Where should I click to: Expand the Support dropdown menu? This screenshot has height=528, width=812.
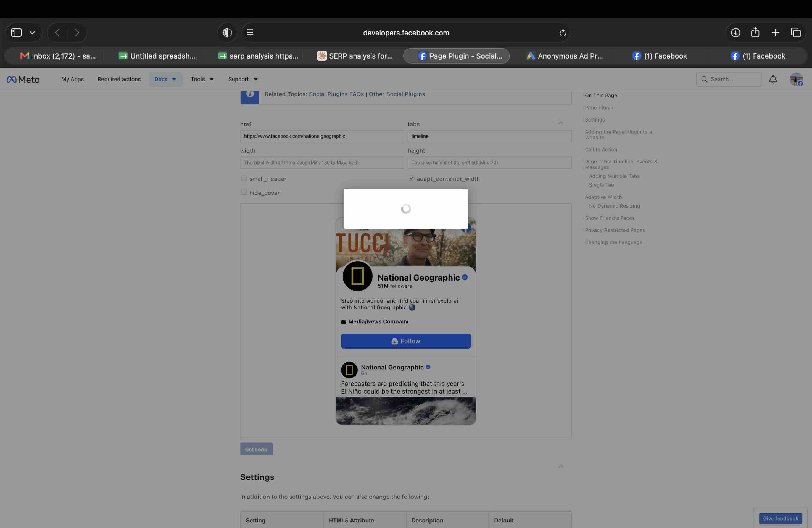point(243,79)
